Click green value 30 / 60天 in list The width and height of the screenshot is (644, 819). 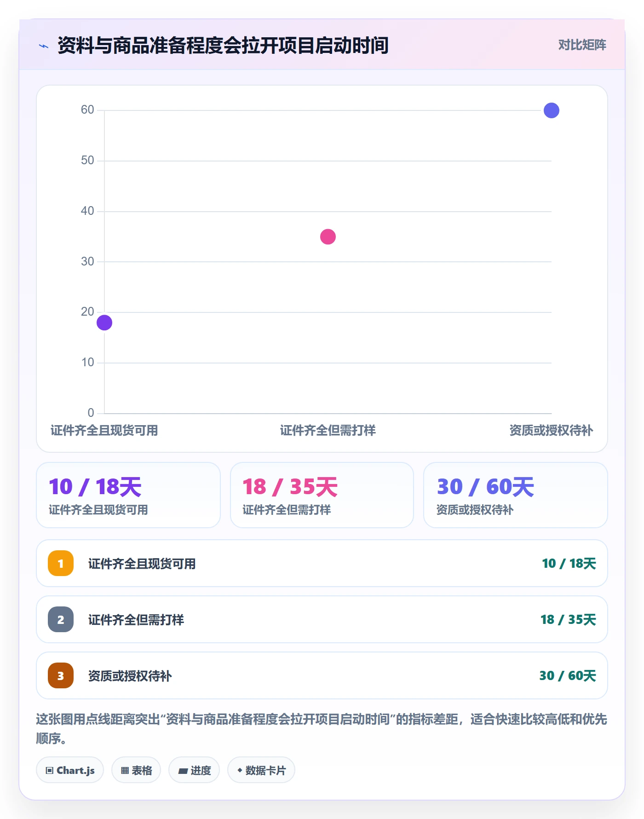point(568,676)
